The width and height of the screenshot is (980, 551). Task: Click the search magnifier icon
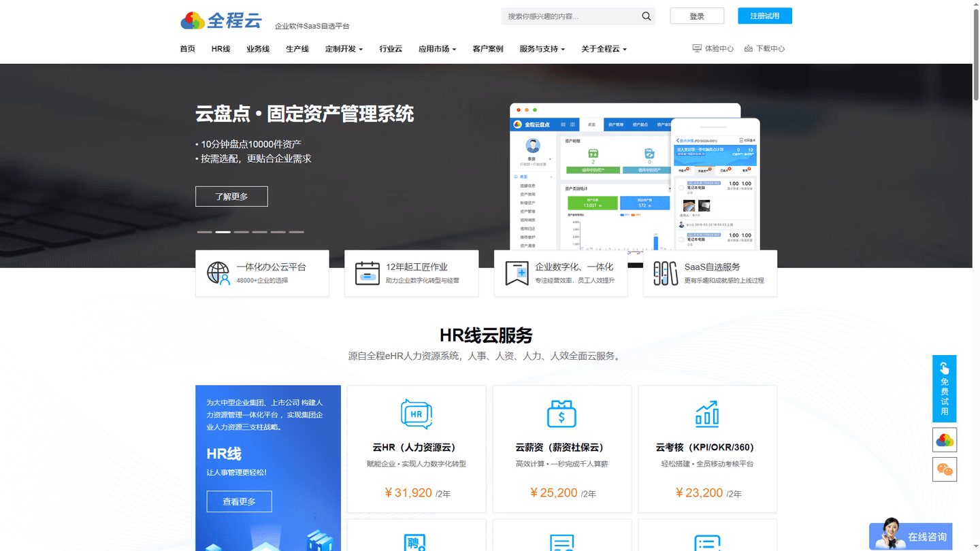[x=647, y=16]
